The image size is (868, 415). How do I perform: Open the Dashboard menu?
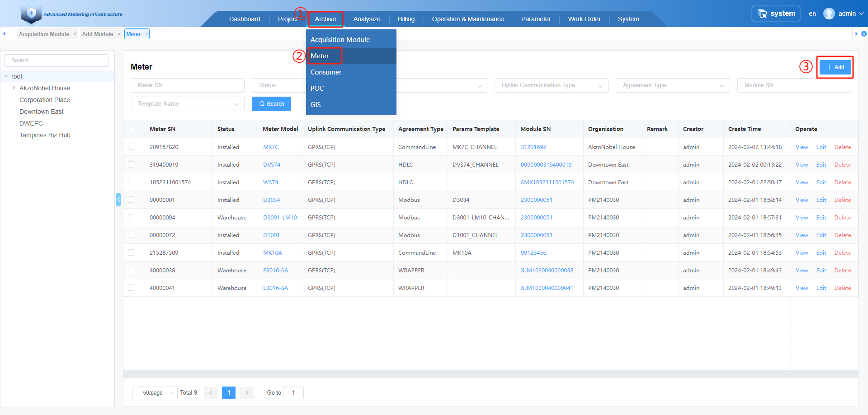pyautogui.click(x=245, y=19)
